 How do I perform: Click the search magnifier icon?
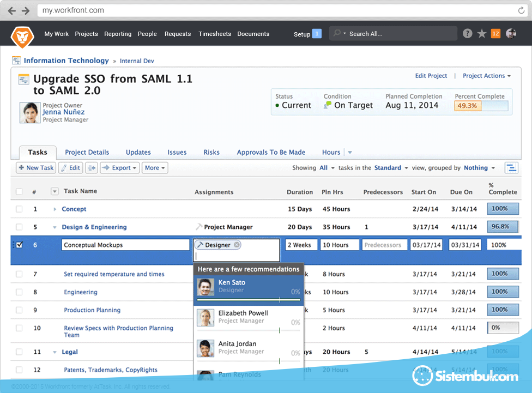(337, 33)
